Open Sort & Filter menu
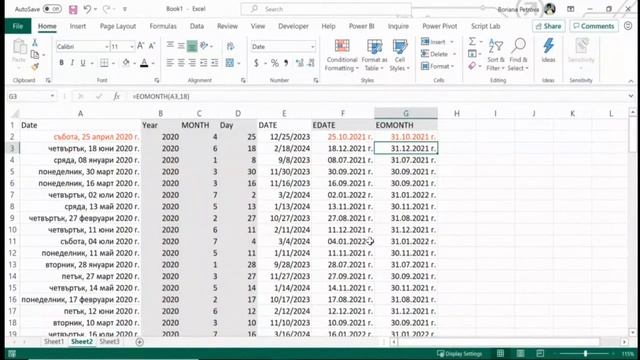 pyautogui.click(x=496, y=55)
